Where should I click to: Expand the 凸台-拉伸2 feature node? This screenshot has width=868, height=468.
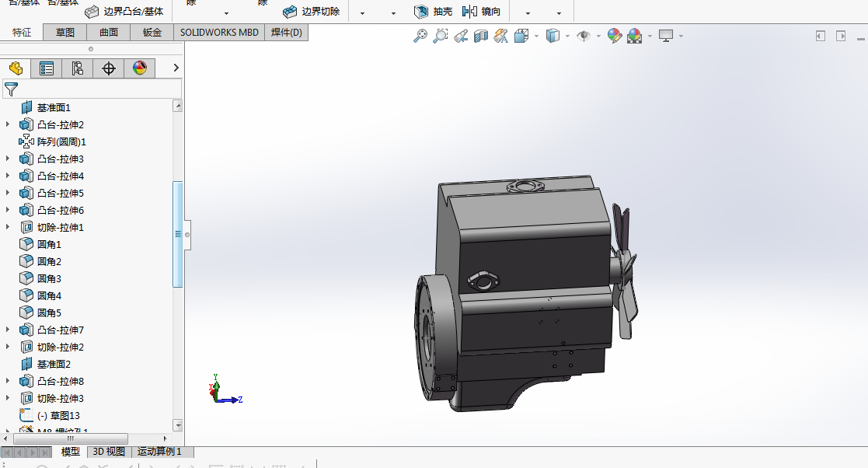click(x=8, y=124)
